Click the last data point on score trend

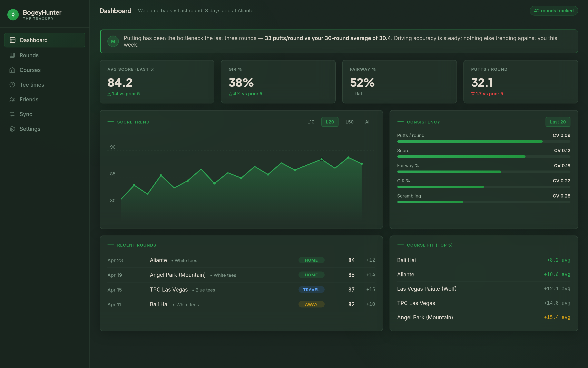(362, 164)
